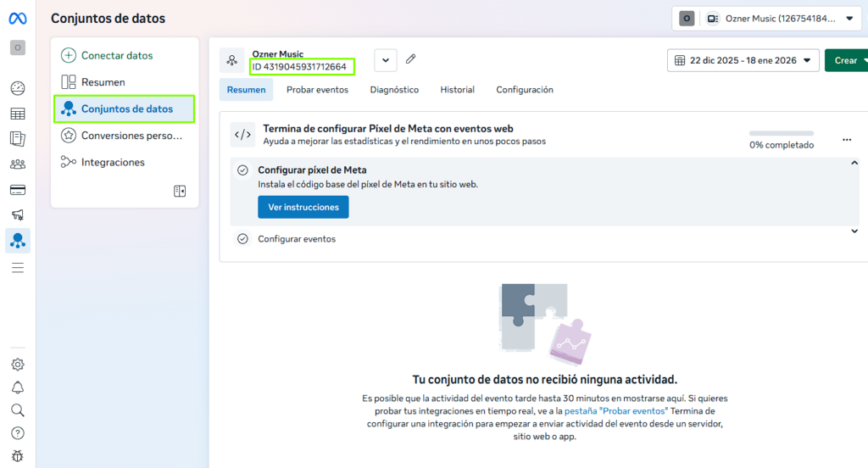Open the dataset selector dropdown arrow
The height and width of the screenshot is (468, 868).
pos(386,60)
